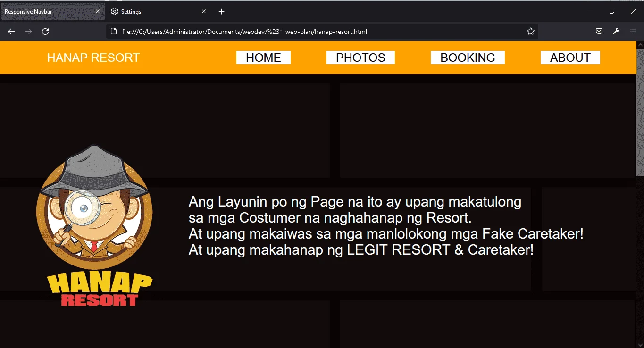This screenshot has width=644, height=348.
Task: Go back using the browser back arrow
Action: coord(11,32)
